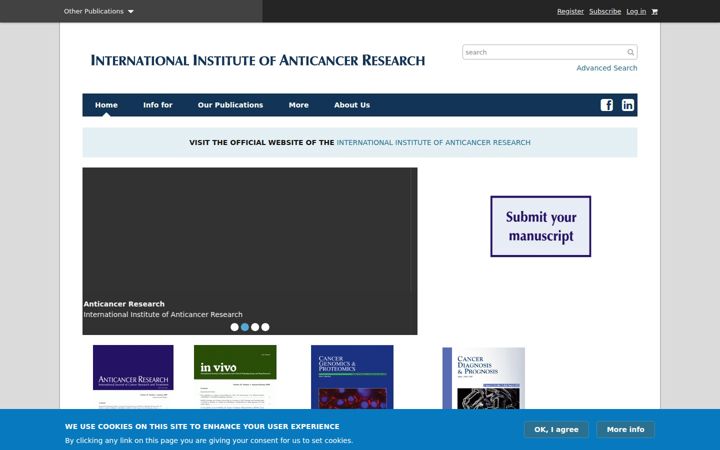
Task: Open the Info for menu
Action: tap(158, 105)
